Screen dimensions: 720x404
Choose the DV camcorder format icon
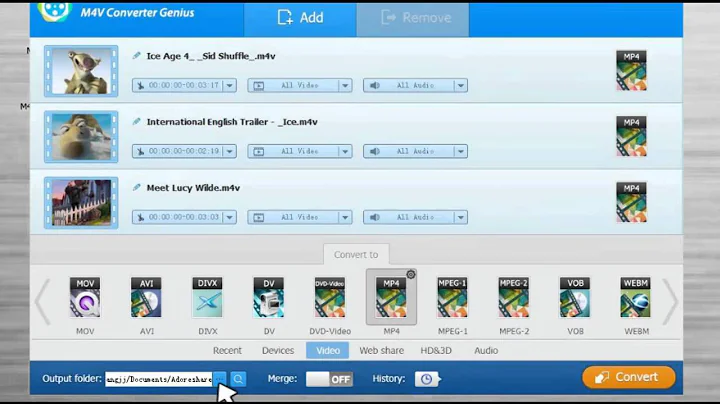point(269,297)
